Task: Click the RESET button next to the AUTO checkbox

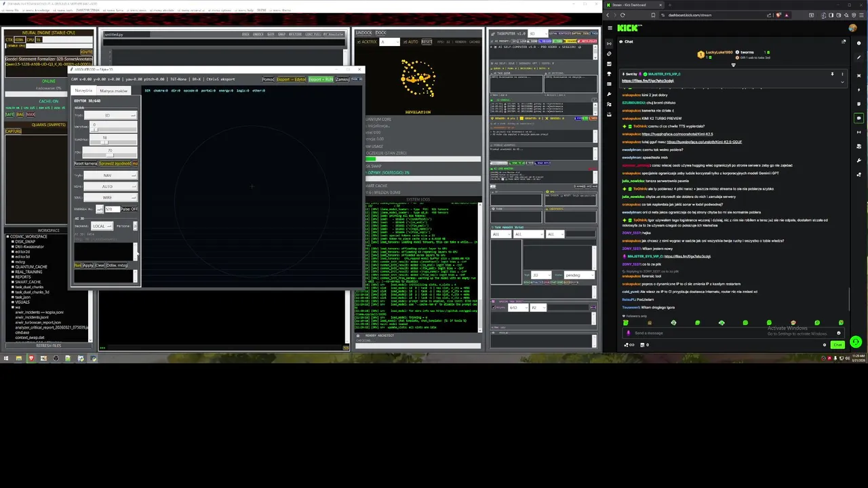Action: (427, 42)
